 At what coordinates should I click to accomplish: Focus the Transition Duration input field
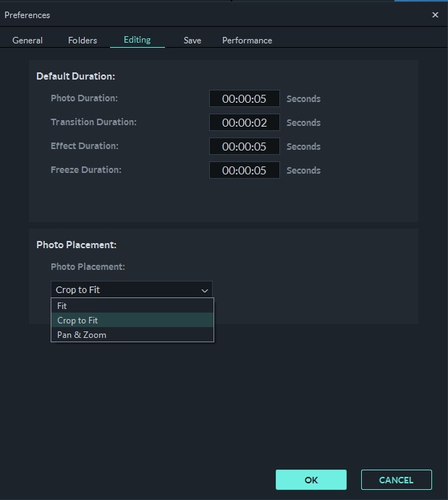click(x=244, y=122)
